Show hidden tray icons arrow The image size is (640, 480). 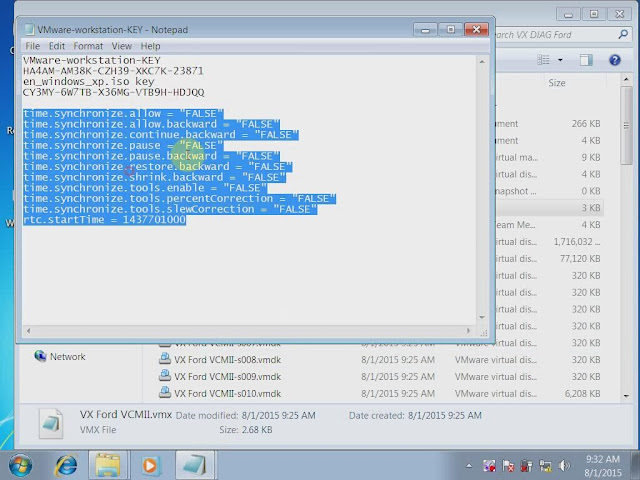coord(469,466)
